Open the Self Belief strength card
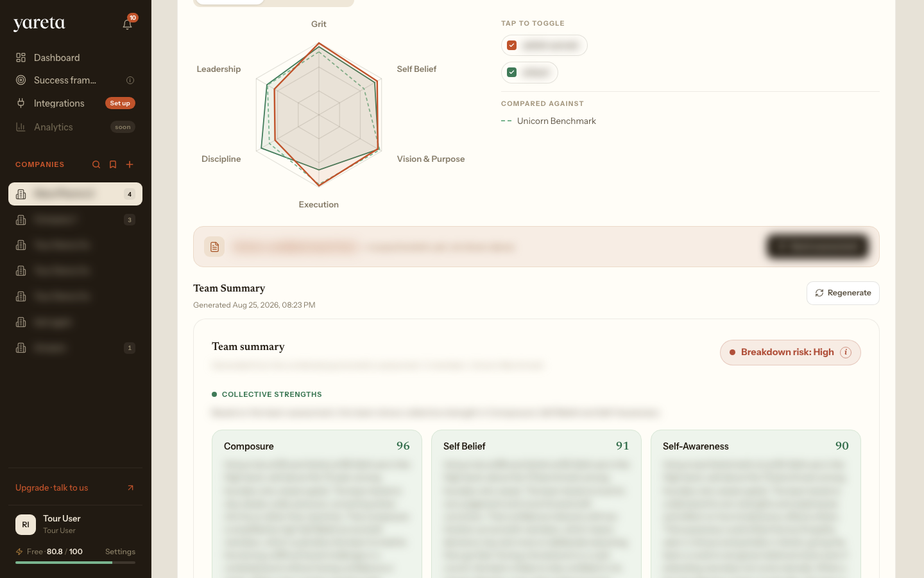 click(536, 504)
